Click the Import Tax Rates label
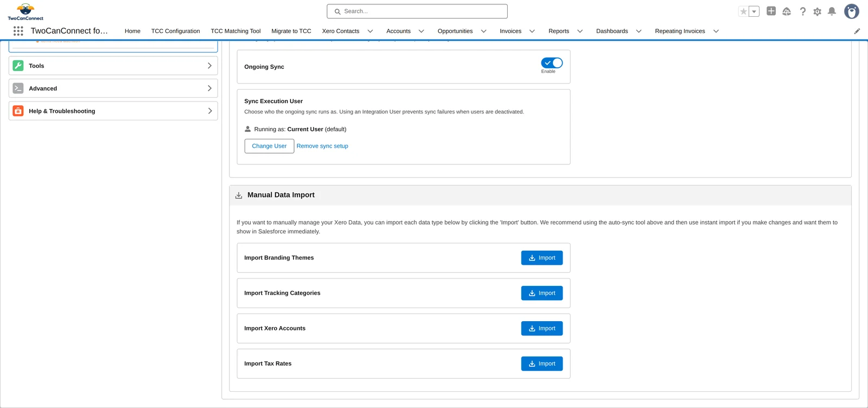Screen dimensions: 868x408 pos(268,364)
